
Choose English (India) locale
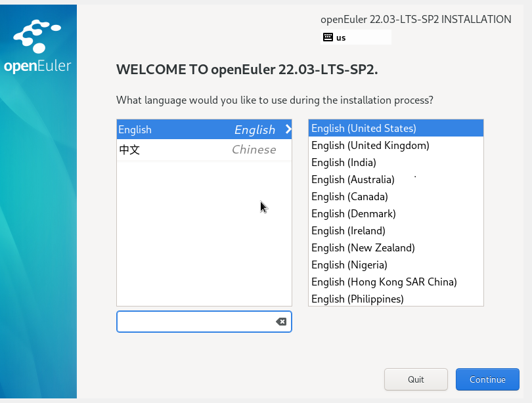pos(395,162)
